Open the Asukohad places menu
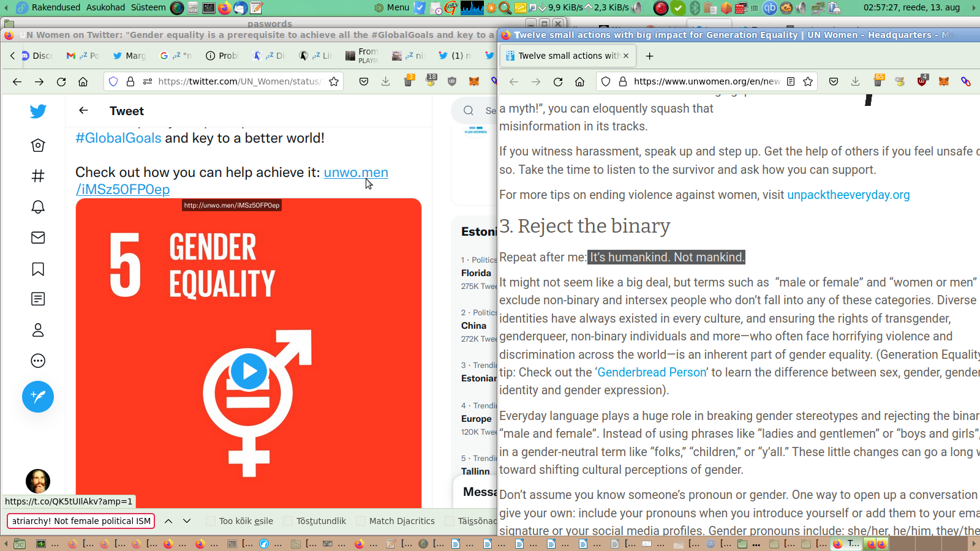 [105, 7]
